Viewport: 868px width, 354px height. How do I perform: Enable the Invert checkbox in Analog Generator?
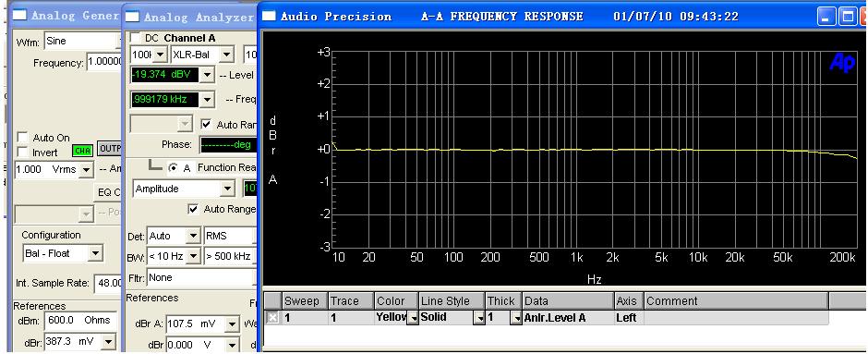tap(23, 152)
